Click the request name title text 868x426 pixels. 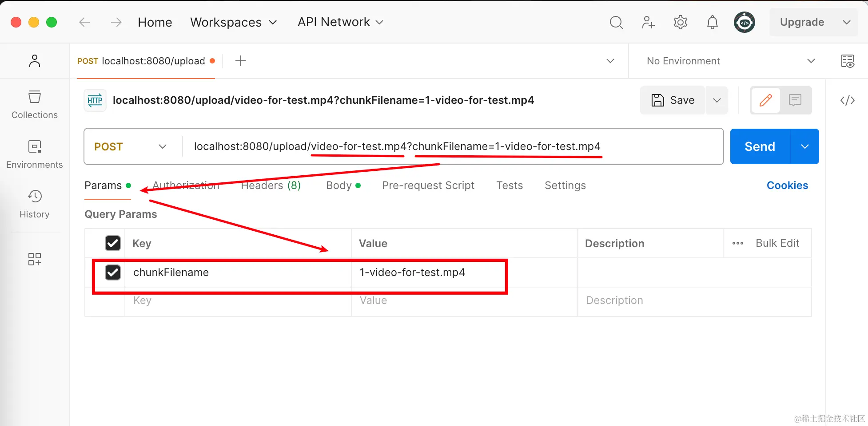[323, 100]
